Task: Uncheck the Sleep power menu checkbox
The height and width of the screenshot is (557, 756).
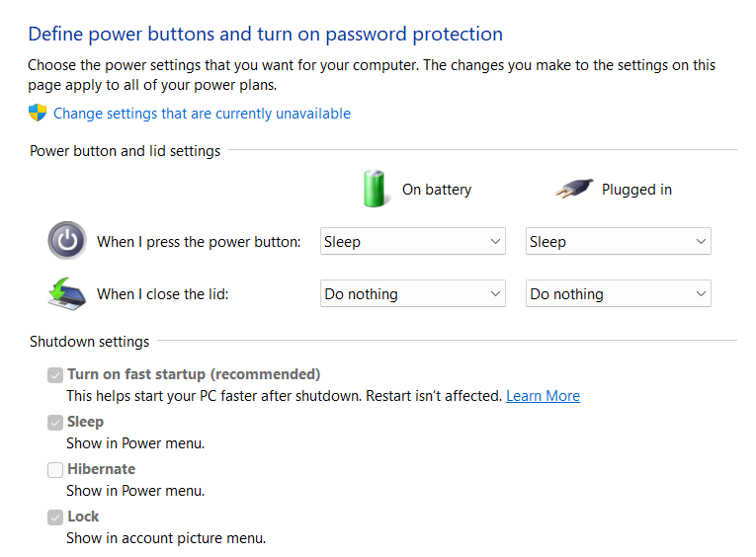Action: pyautogui.click(x=55, y=423)
